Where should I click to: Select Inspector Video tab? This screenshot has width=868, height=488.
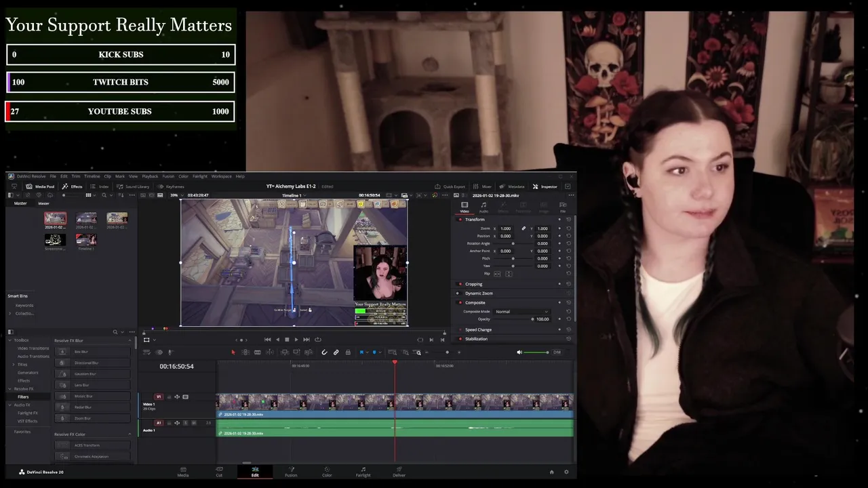(x=465, y=207)
